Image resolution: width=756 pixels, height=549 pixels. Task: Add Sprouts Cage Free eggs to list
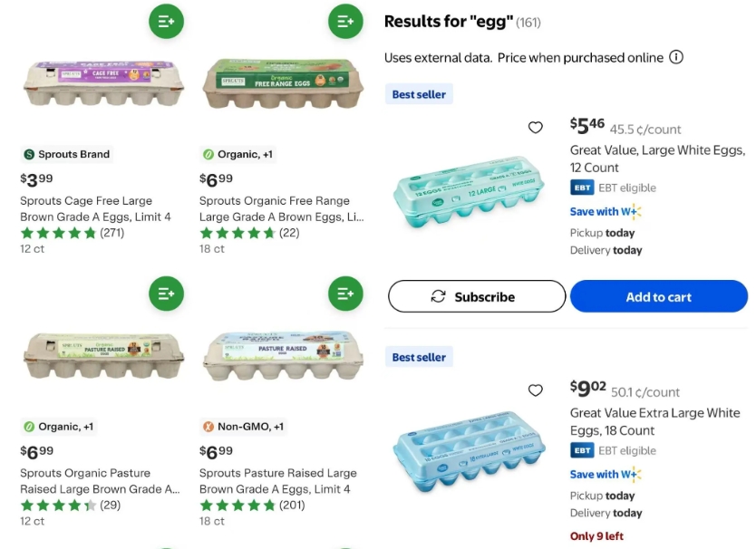167,20
